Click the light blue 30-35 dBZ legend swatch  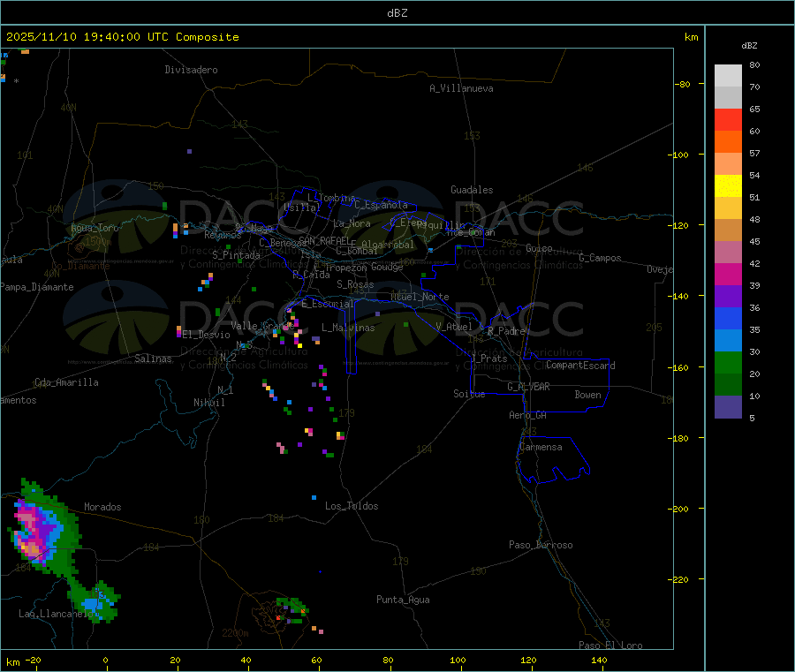(728, 341)
